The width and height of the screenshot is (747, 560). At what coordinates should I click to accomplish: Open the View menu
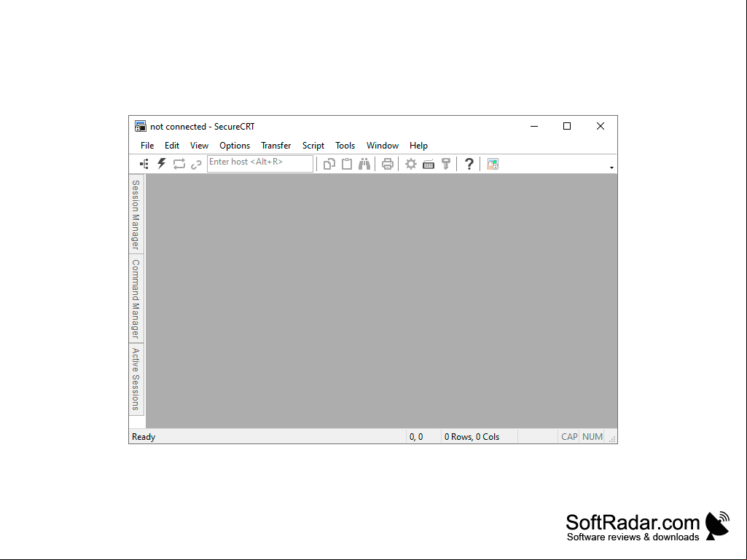[199, 146]
